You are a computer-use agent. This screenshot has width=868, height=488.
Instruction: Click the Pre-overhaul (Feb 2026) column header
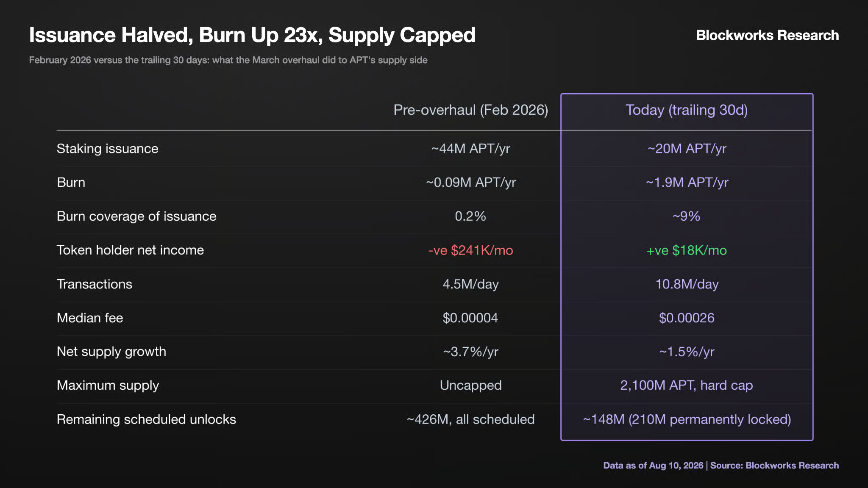(470, 110)
